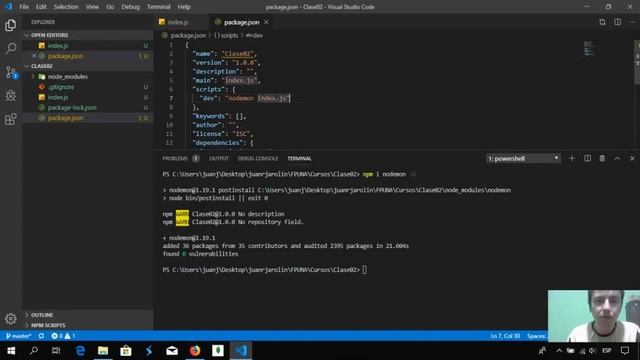The width and height of the screenshot is (640, 360).
Task: Open File Explorer from taskbar
Action: click(103, 351)
